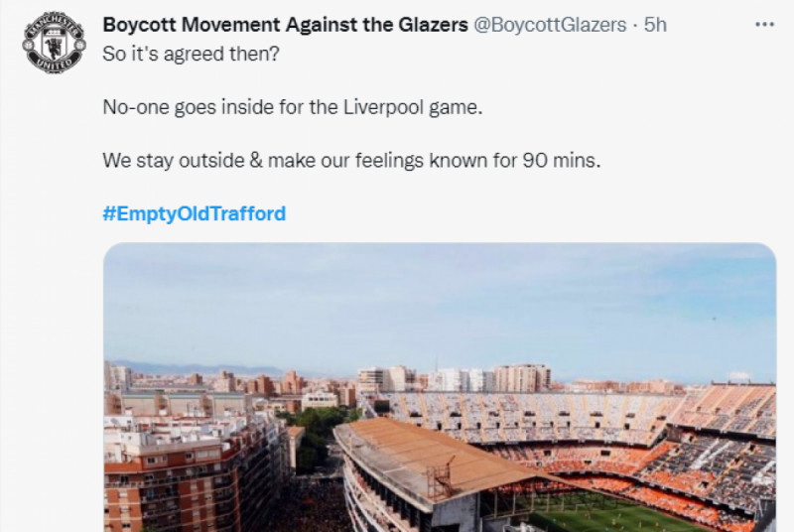This screenshot has width=794, height=532.
Task: Open the tweet via the 5h timestamp
Action: [x=655, y=25]
